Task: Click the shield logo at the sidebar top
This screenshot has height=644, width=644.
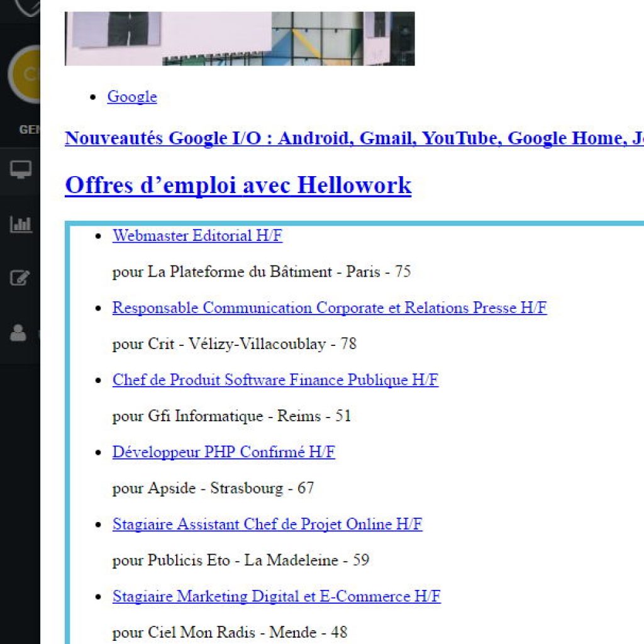Action: 28,8
